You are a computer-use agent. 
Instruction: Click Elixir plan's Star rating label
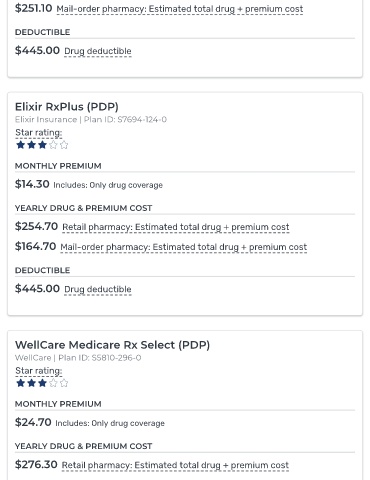coord(39,133)
